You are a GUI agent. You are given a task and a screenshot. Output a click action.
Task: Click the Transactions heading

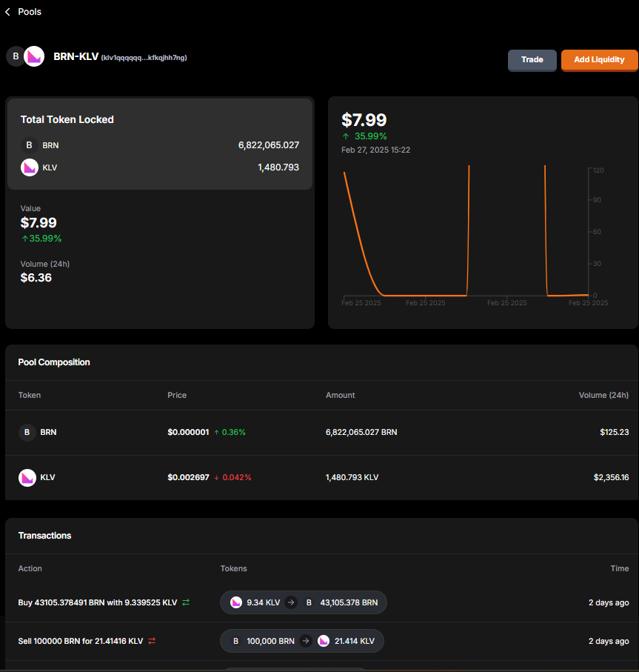(44, 536)
